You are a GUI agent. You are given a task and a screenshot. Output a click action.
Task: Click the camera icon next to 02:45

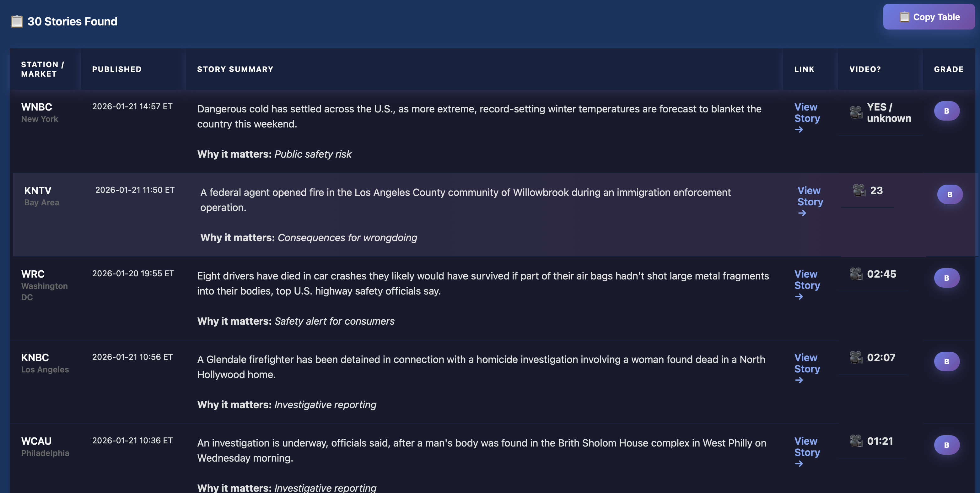pos(856,274)
